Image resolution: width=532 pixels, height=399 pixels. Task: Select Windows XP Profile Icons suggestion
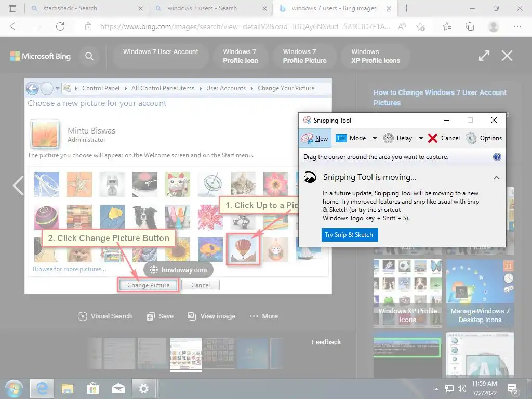coord(376,56)
